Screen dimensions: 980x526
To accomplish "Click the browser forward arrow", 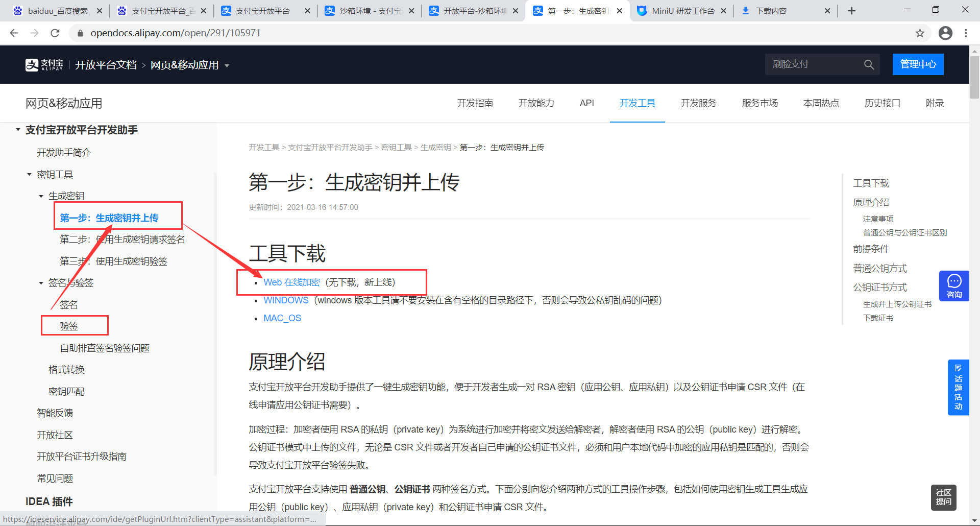I will [x=34, y=33].
